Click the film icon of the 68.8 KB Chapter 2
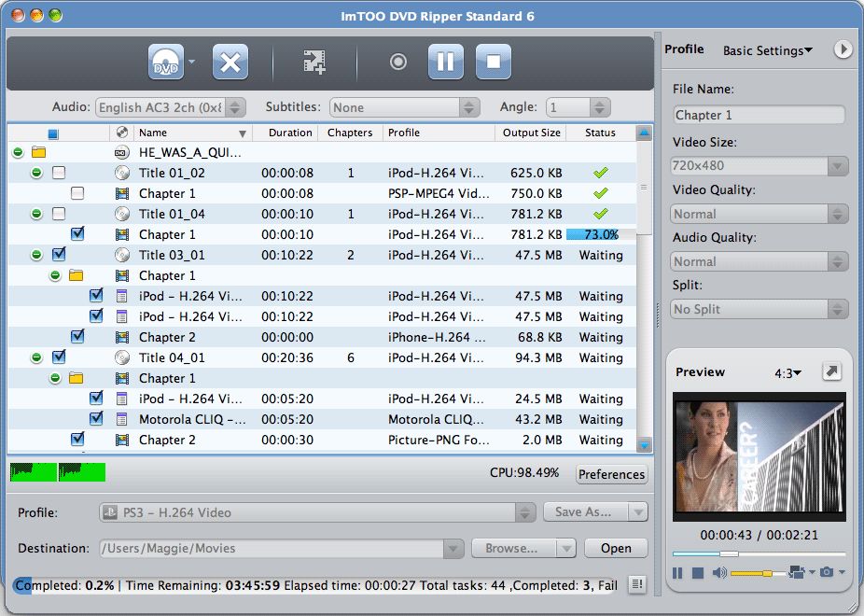864x616 pixels. 122,337
